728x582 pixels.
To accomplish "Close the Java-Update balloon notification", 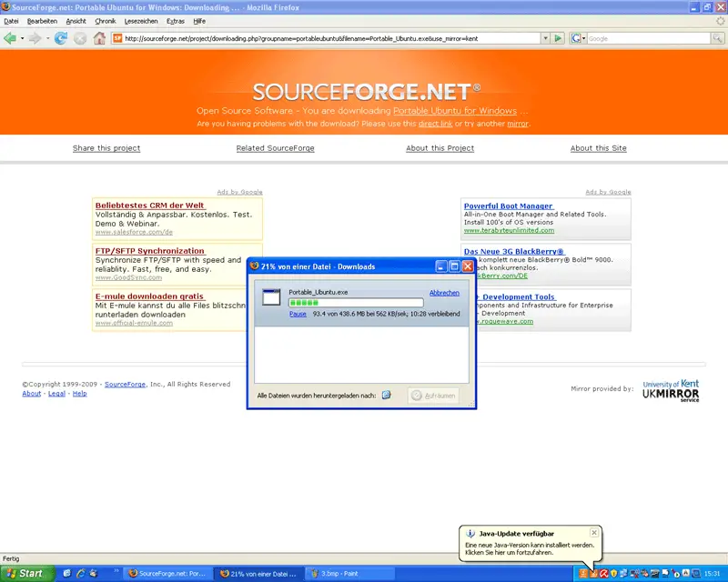I will pyautogui.click(x=594, y=532).
